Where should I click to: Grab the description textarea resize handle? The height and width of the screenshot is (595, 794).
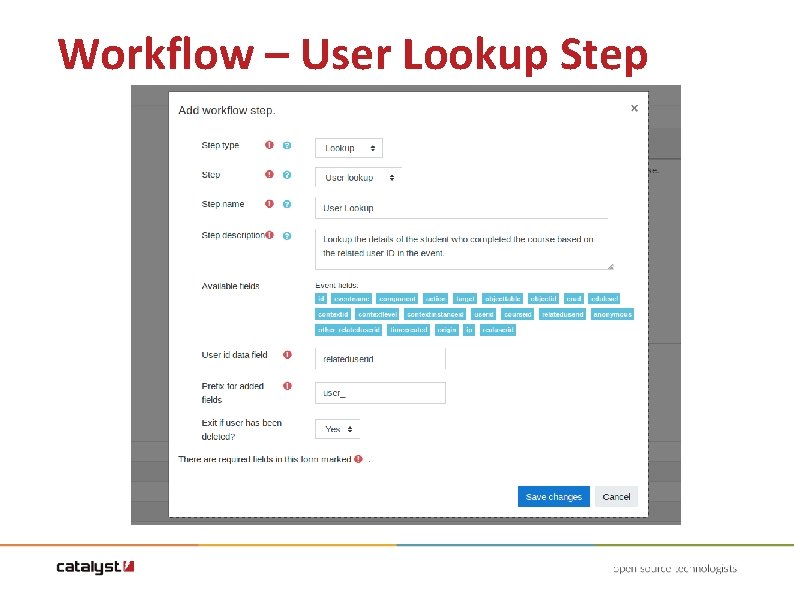point(610,266)
